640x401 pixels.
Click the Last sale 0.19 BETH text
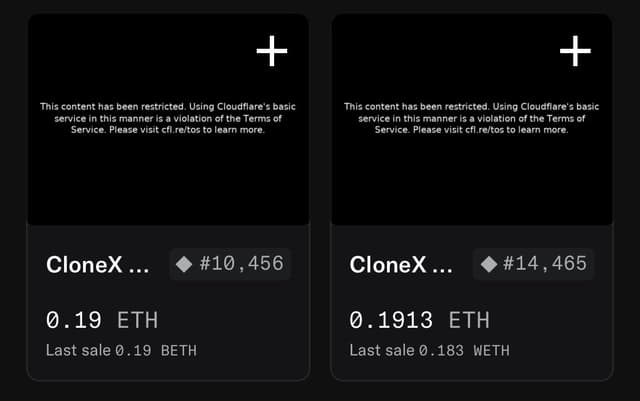(x=121, y=350)
